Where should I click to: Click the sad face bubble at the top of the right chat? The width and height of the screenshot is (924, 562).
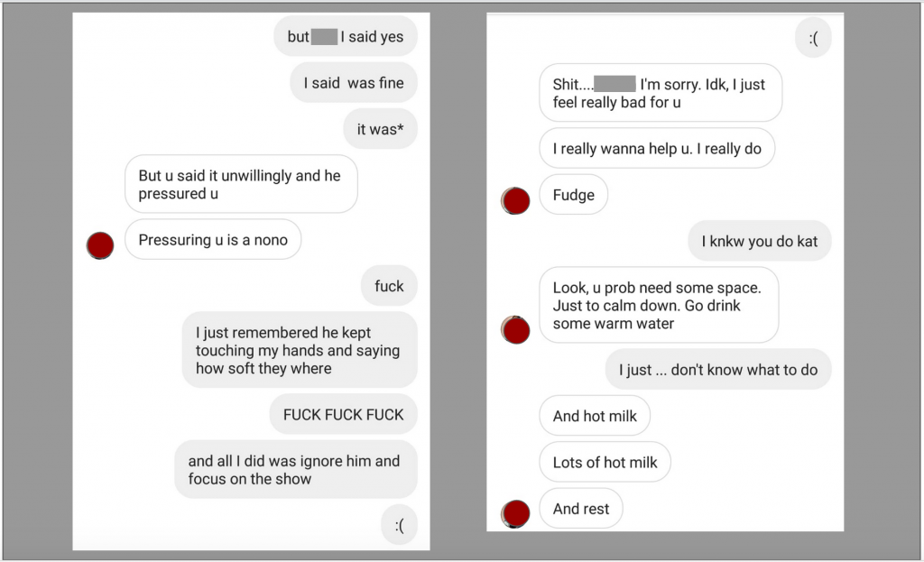point(813,38)
